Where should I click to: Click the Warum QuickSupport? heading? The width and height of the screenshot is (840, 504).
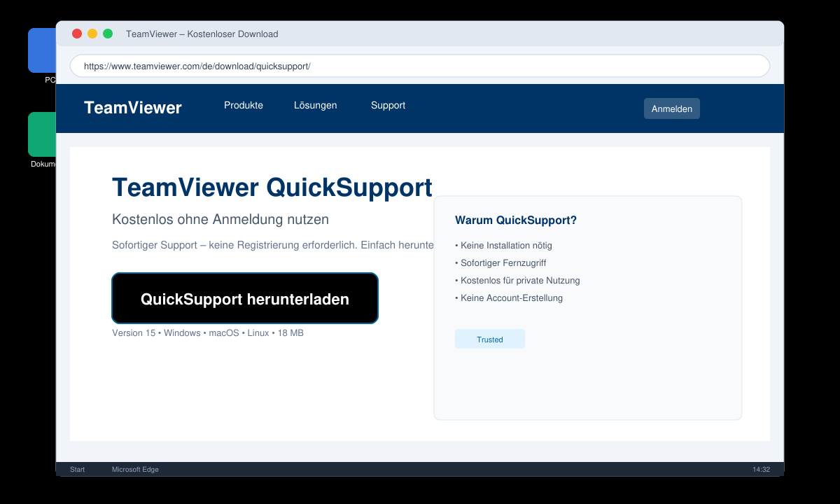[516, 220]
